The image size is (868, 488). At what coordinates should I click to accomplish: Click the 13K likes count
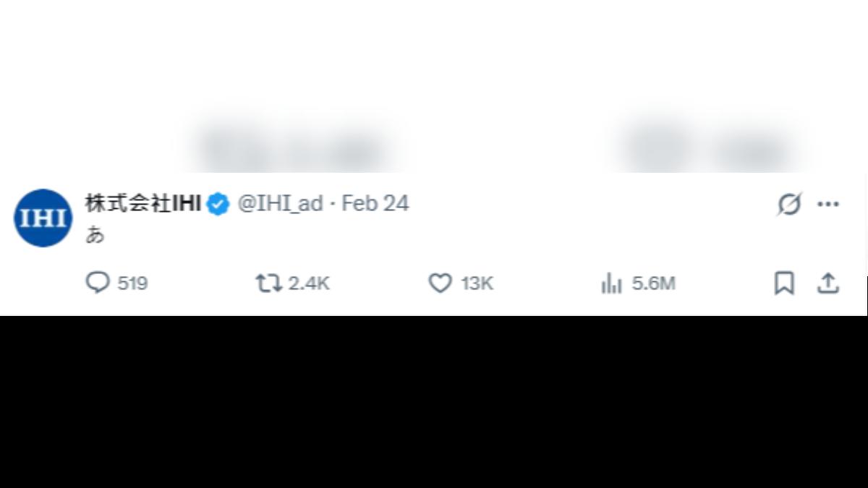(477, 283)
